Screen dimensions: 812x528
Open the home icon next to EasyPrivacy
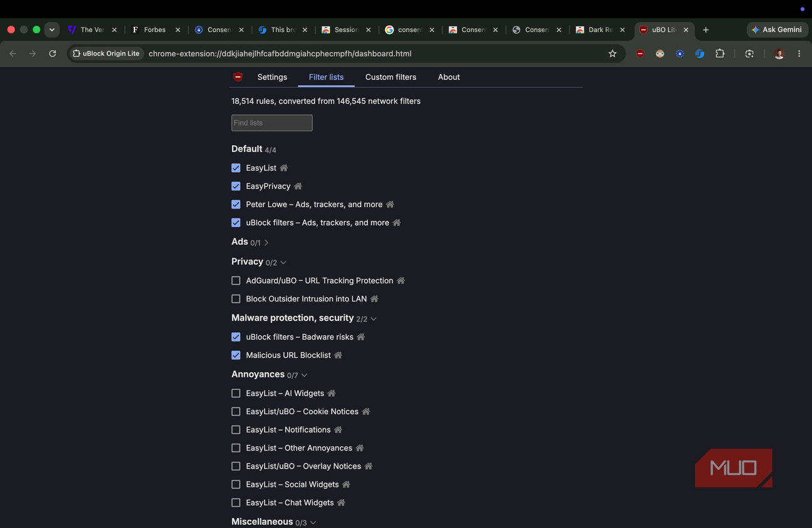[x=298, y=186]
